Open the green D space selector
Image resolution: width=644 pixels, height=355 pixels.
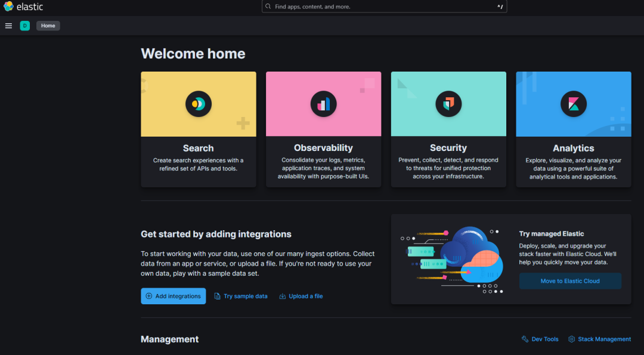coord(24,26)
